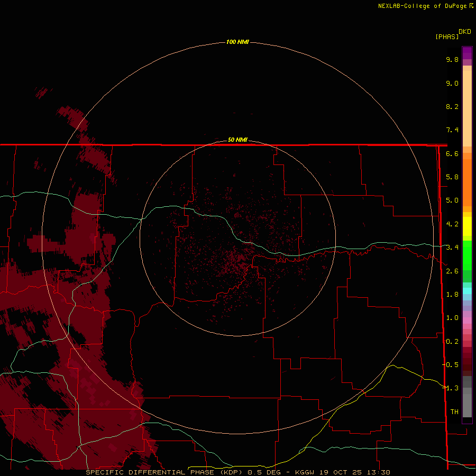Click the 13:30 timestamp

tap(380, 472)
